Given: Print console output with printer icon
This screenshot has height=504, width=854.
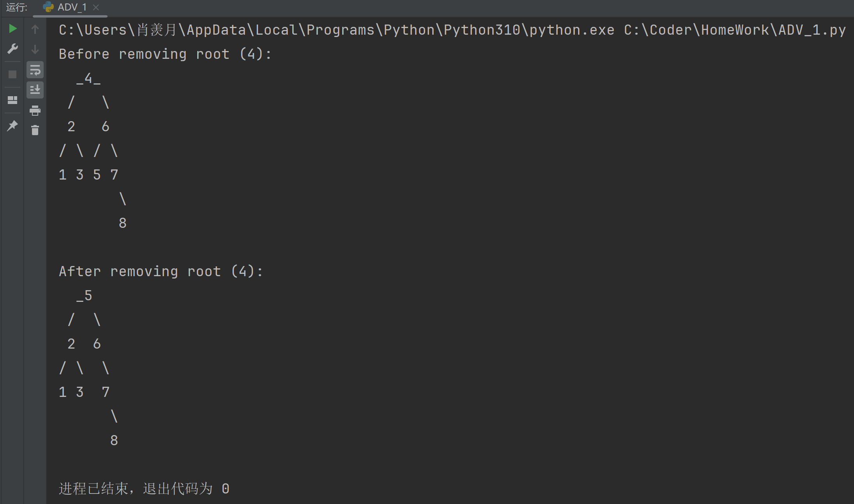Looking at the screenshot, I should click(35, 111).
